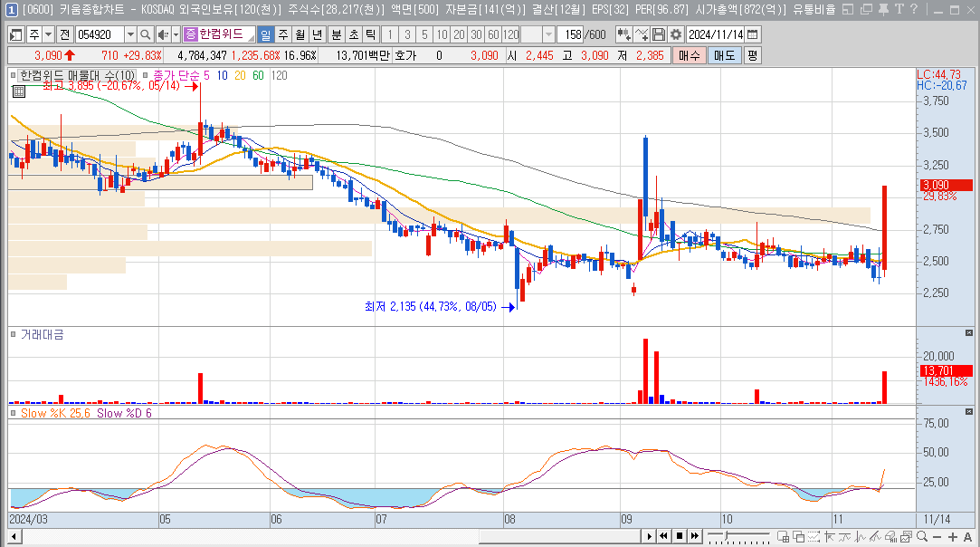This screenshot has height=547, width=980.
Task: Select interval preset 5
Action: tap(424, 34)
